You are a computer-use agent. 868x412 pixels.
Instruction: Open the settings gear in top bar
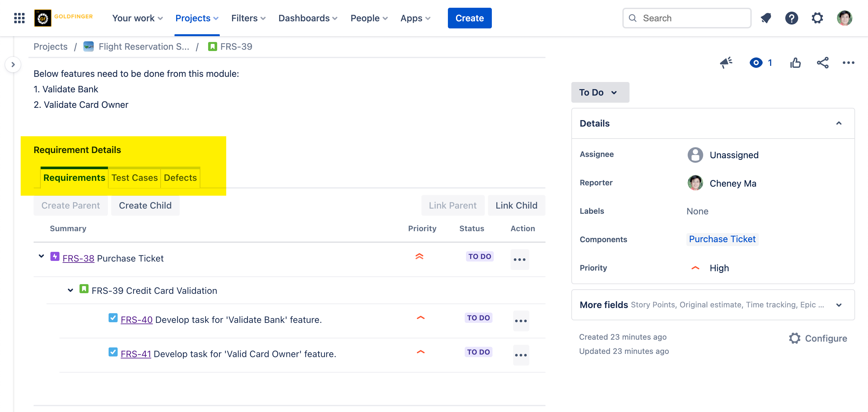pyautogui.click(x=817, y=18)
